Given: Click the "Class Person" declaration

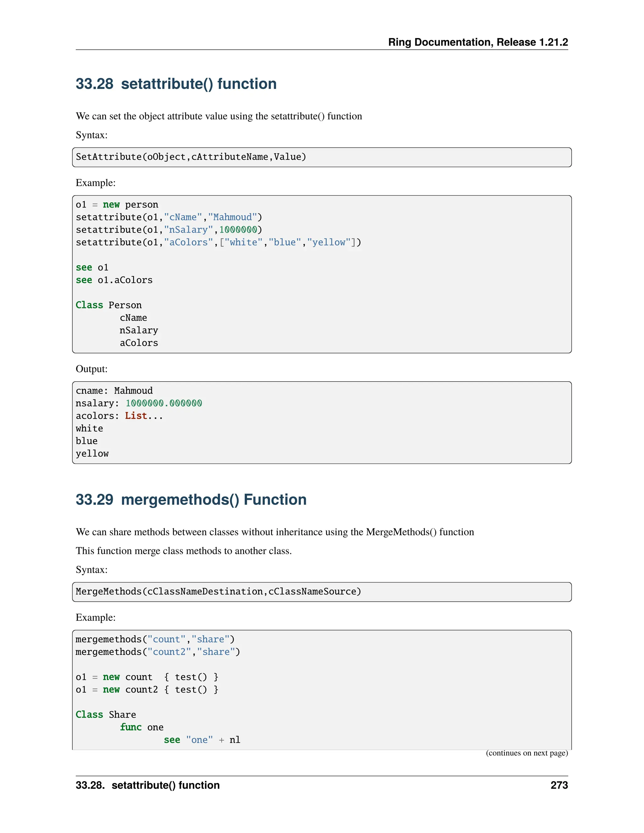Looking at the screenshot, I should (x=109, y=305).
